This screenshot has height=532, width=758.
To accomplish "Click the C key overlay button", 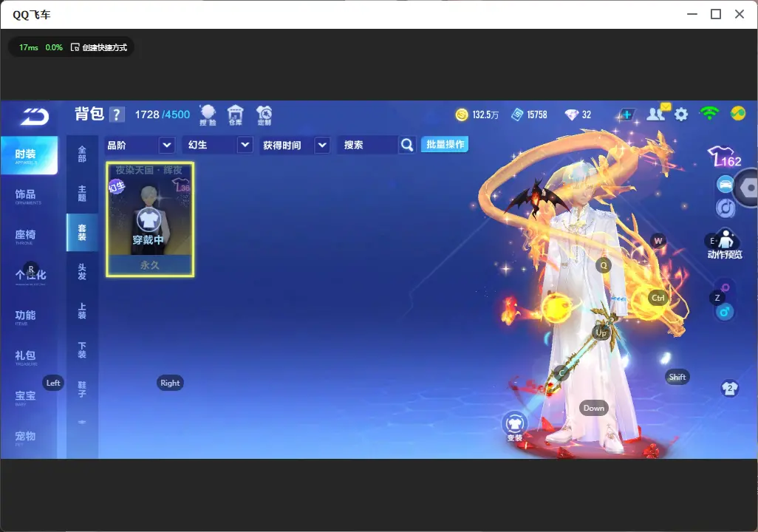I will click(x=561, y=372).
